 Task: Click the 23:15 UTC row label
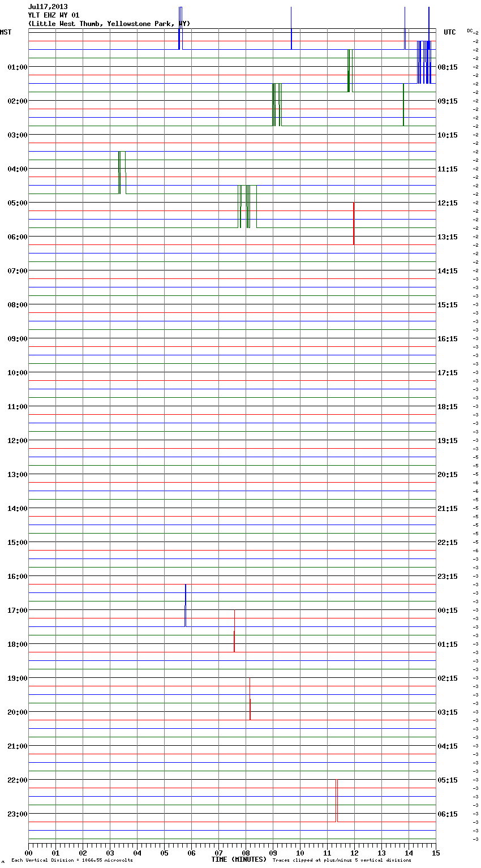(448, 576)
